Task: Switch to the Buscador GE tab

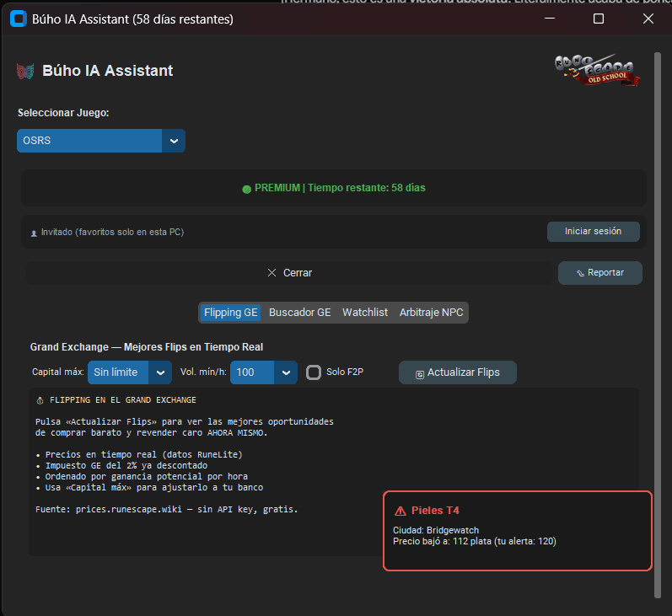Action: tap(299, 313)
